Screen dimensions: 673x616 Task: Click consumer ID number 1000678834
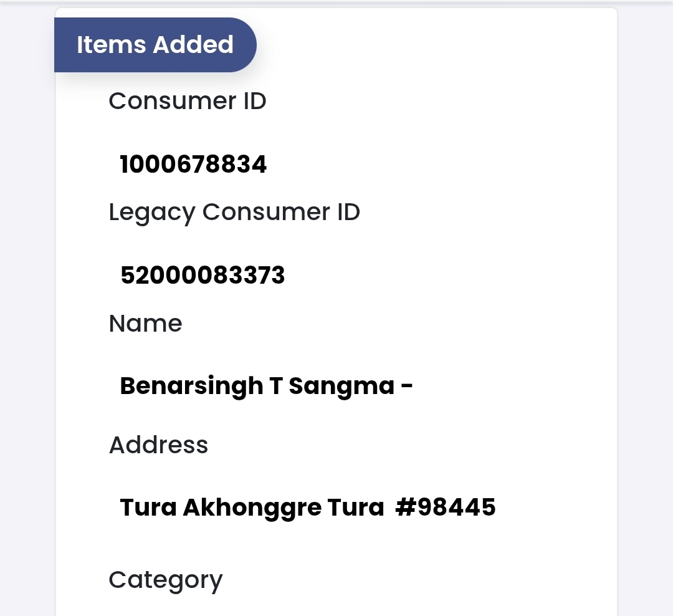[193, 165]
